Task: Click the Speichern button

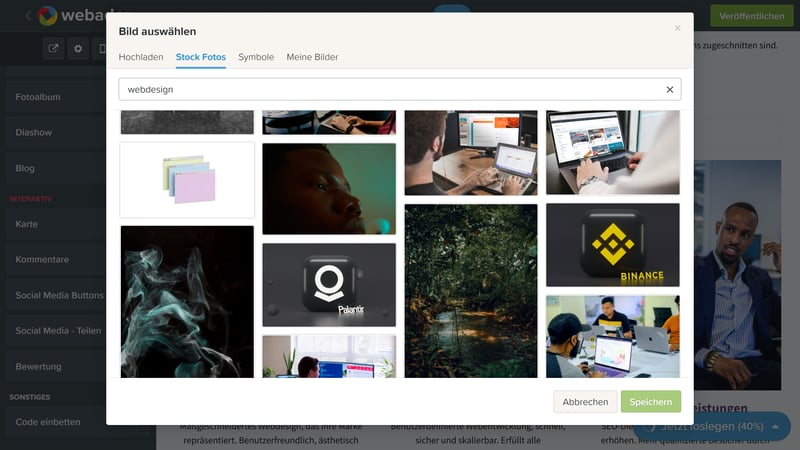Action: (x=651, y=402)
